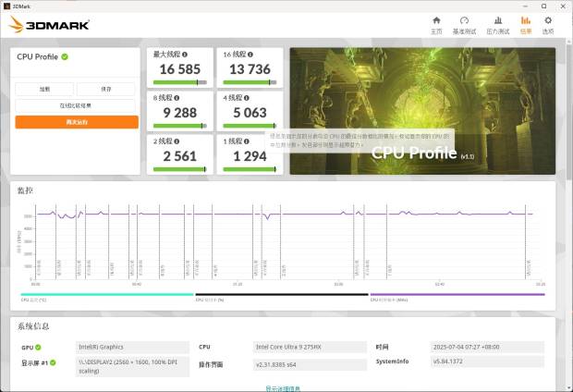Click info icon beside 2 线程
The width and height of the screenshot is (573, 392).
coord(177,141)
